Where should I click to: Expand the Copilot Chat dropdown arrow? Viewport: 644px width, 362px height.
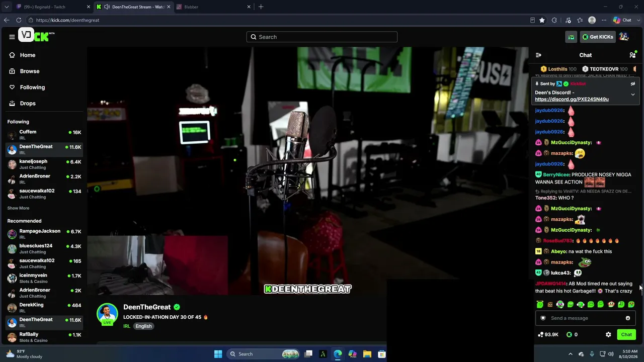click(x=637, y=20)
